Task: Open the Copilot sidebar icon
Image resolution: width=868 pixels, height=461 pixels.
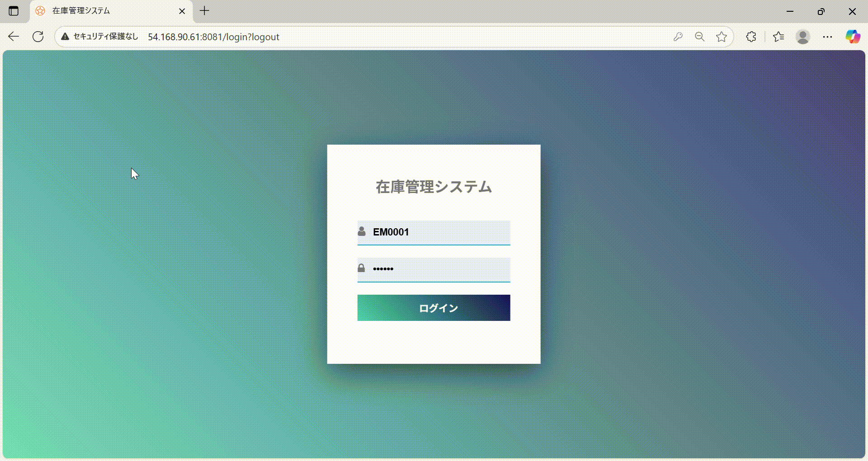Action: [x=853, y=37]
